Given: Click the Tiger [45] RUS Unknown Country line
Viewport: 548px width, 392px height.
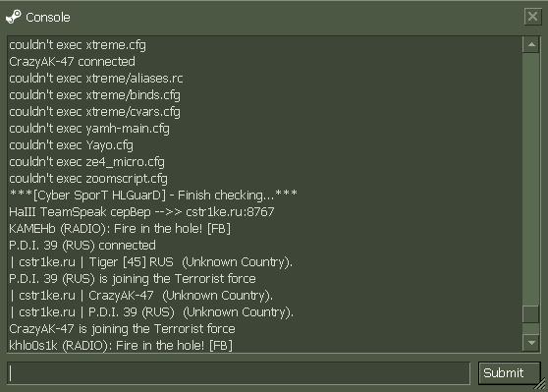Looking at the screenshot, I should [151, 262].
